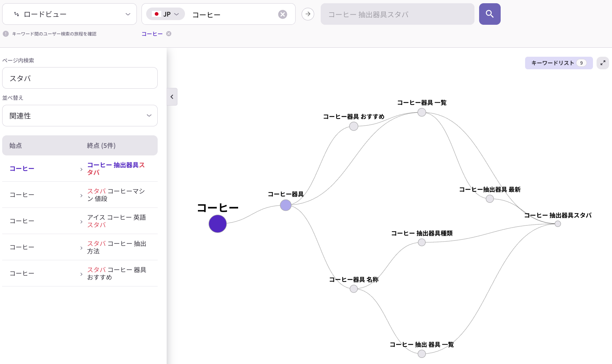
Task: Open the キーワードリスト panel
Action: 559,63
